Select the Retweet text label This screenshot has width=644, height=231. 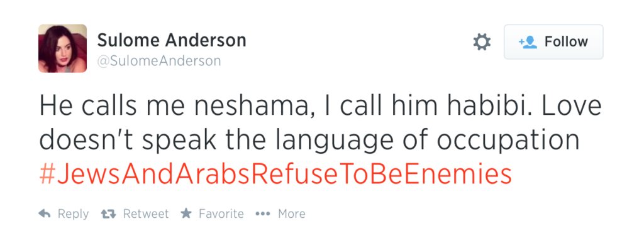point(146,214)
